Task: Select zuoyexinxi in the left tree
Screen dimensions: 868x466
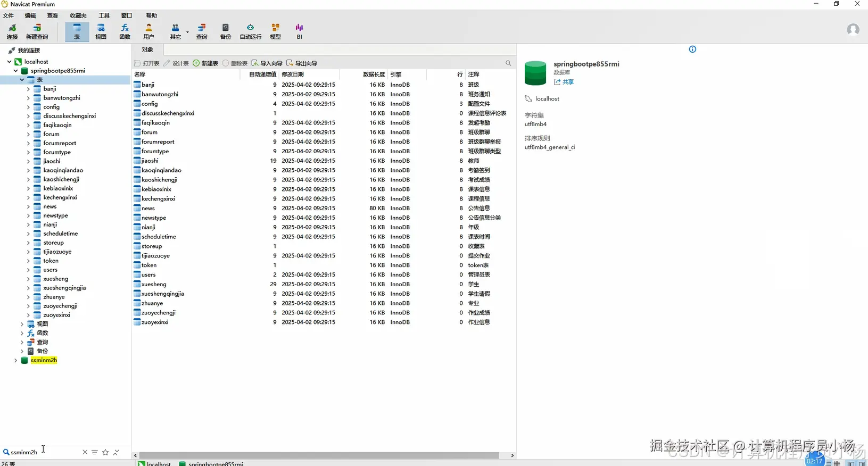Action: coord(56,315)
